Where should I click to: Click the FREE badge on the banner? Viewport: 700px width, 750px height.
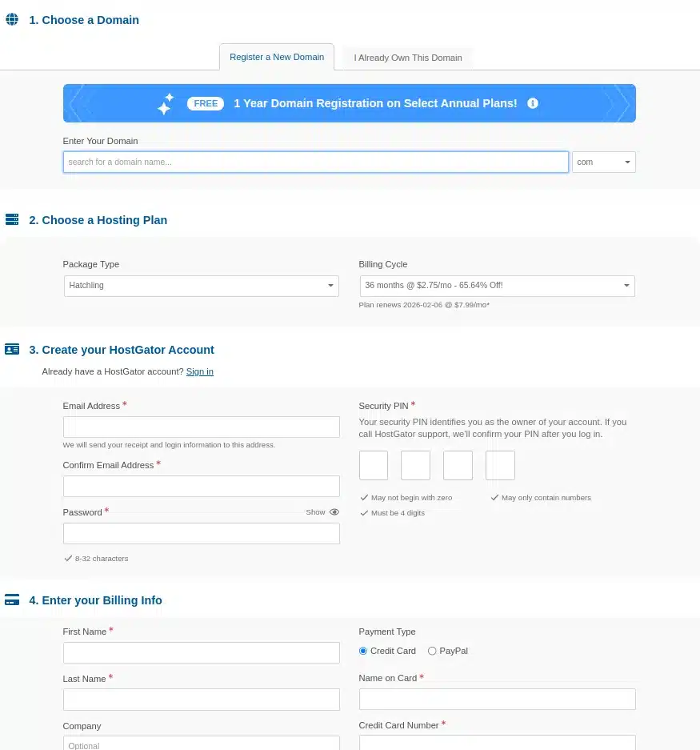pos(206,104)
